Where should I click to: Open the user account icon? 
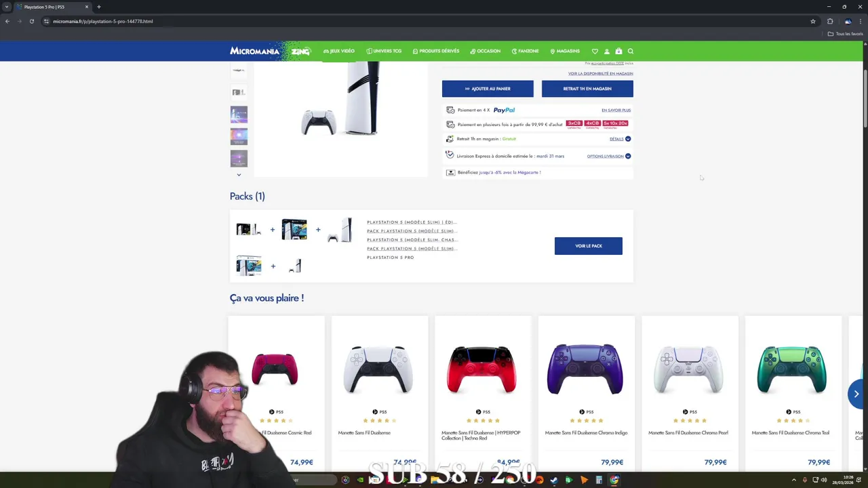[607, 52]
